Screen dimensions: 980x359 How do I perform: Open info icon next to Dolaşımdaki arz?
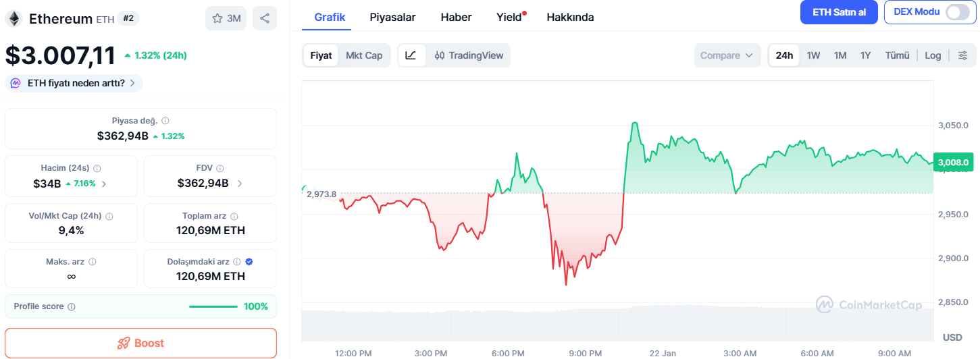tap(236, 262)
